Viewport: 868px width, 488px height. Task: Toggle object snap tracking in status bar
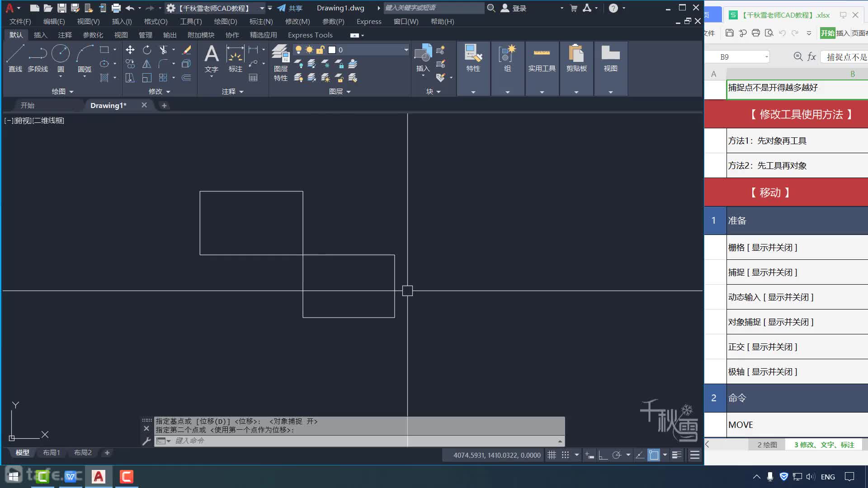coord(640,455)
